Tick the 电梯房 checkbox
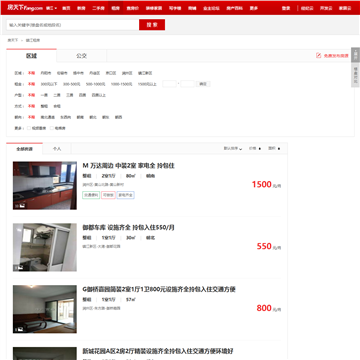 (52, 128)
